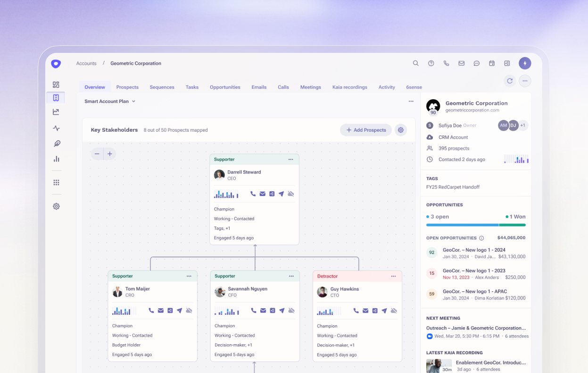Screen dimensions: 588x373
Task: Switch to the Prospects tab
Action: click(x=127, y=87)
